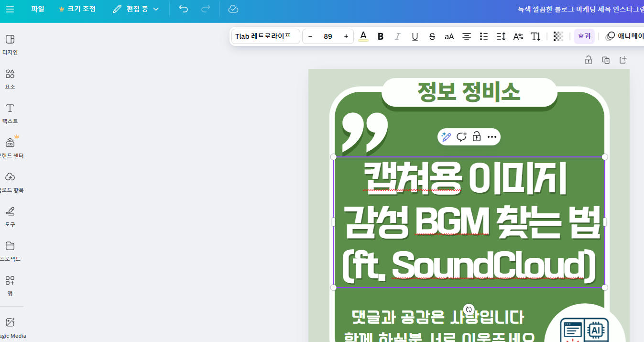Open the Tlab 레트로라이프 font selector

tap(265, 36)
